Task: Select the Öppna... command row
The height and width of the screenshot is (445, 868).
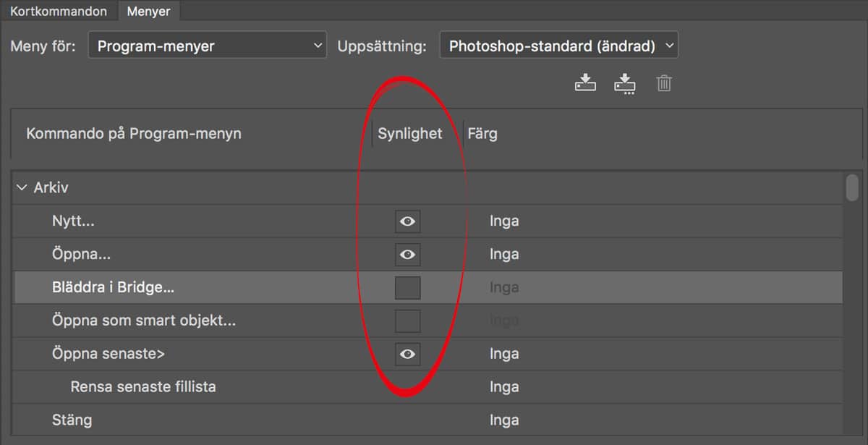Action: (427, 255)
